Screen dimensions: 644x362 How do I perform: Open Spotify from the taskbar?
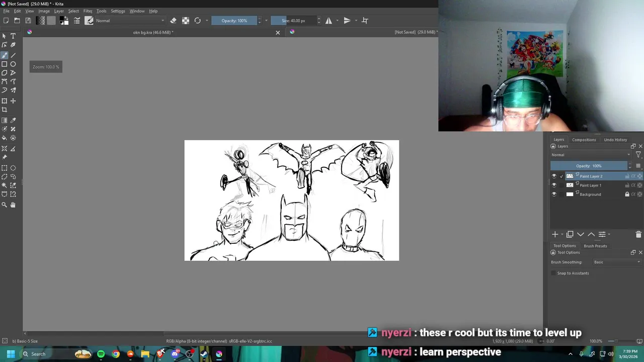(101, 354)
